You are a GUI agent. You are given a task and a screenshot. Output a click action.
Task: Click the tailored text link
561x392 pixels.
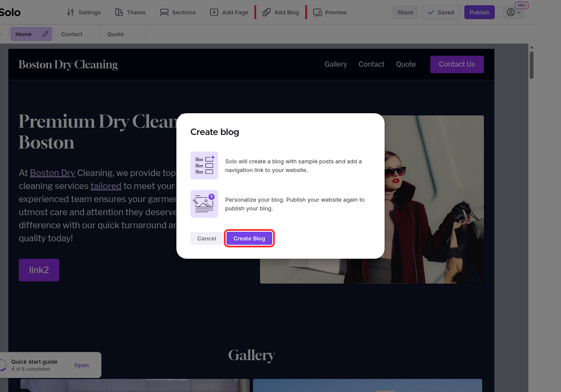(106, 186)
